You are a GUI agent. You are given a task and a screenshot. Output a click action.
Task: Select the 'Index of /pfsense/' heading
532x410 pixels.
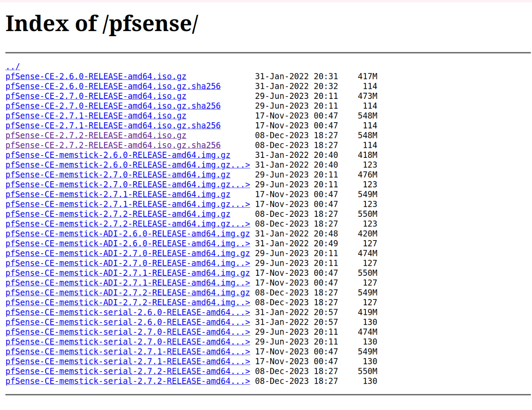click(x=102, y=24)
